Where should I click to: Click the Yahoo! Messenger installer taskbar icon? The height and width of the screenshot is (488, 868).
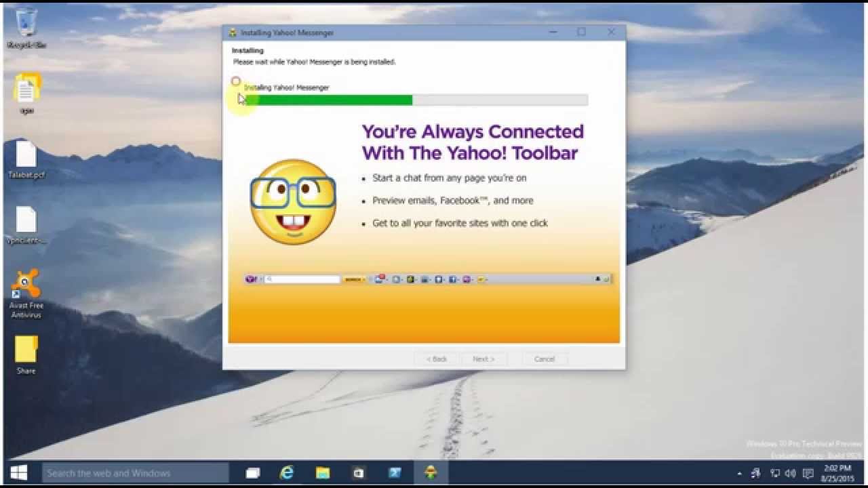coord(430,473)
